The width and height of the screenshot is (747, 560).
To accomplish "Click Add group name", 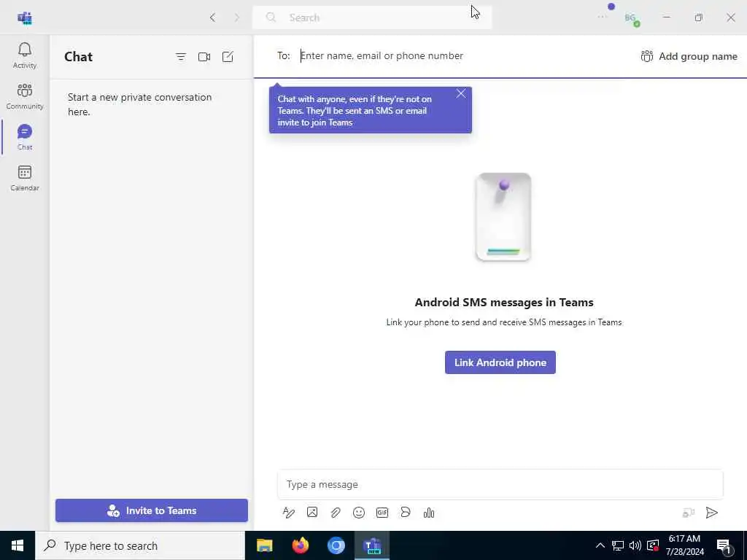I will click(x=689, y=56).
